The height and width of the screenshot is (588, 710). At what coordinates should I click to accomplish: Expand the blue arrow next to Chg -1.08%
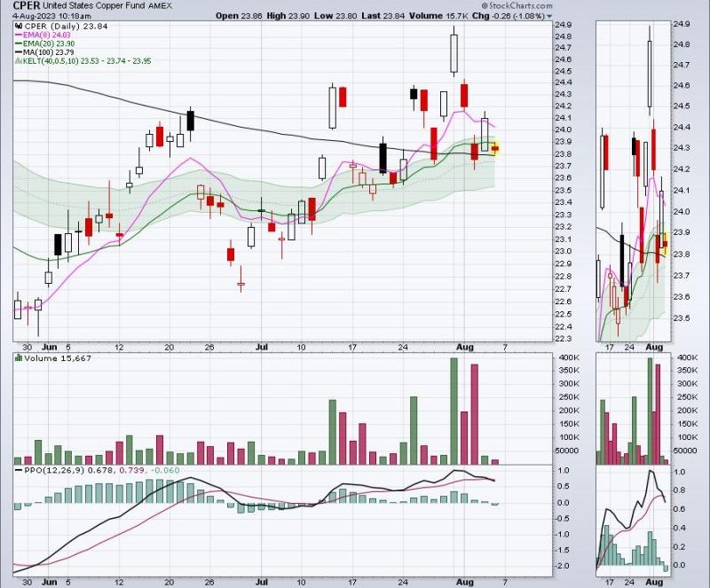point(549,16)
